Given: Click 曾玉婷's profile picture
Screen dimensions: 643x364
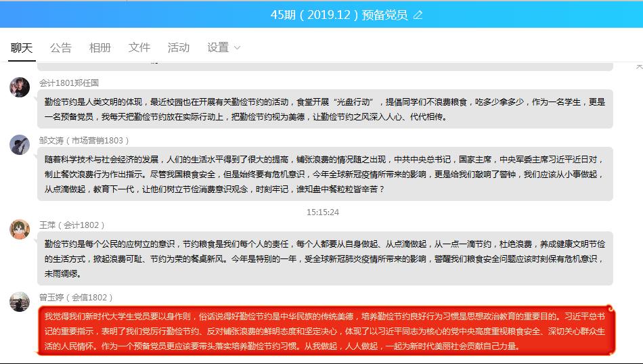Looking at the screenshot, I should click(20, 302).
